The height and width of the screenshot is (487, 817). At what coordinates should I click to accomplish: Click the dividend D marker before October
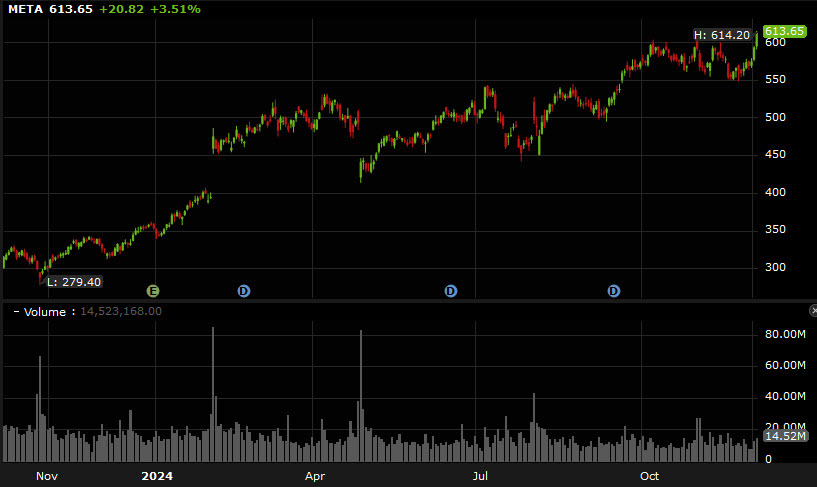click(613, 291)
